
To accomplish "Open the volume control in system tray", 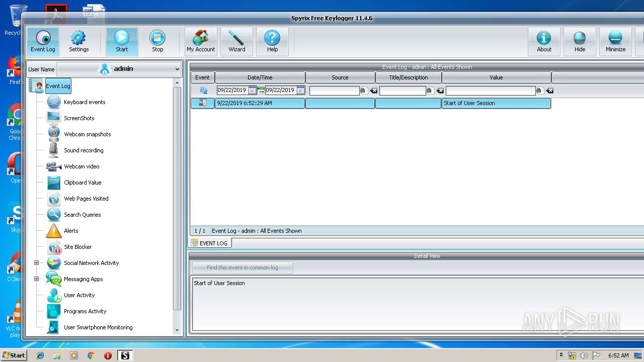I will coord(584,355).
